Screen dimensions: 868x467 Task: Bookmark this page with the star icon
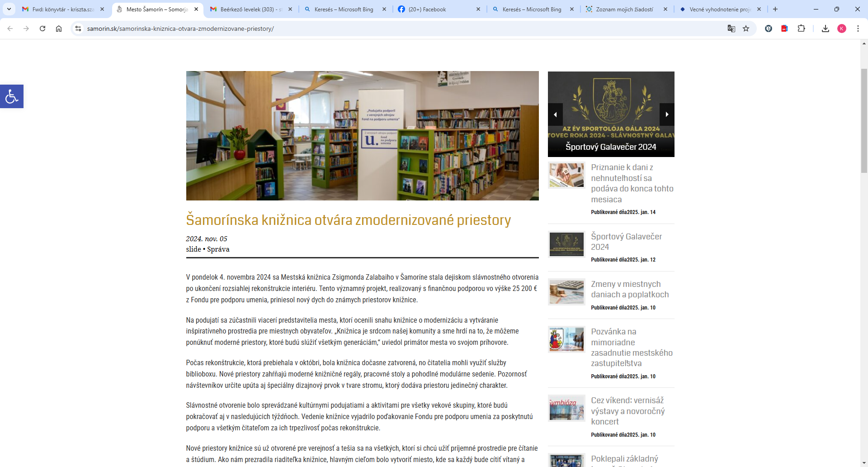tap(746, 29)
